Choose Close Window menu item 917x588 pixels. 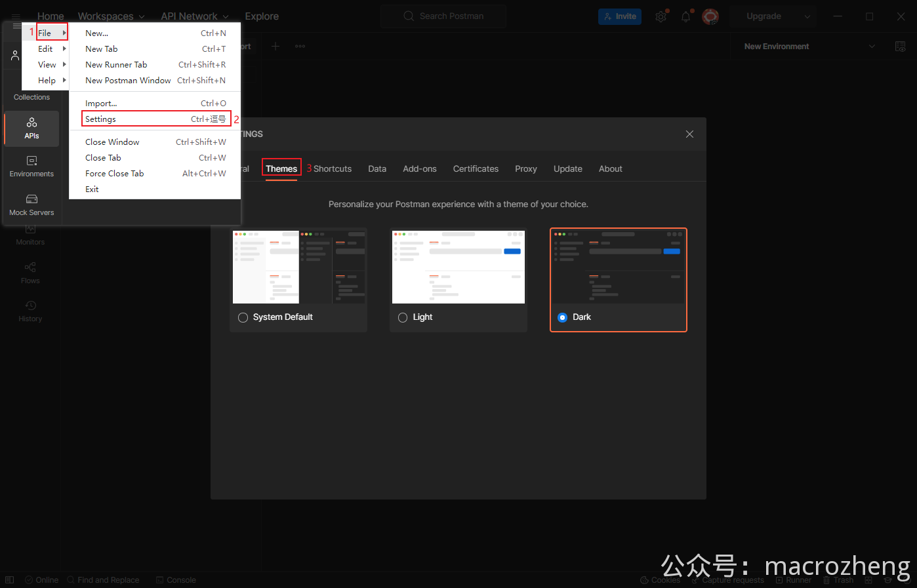tap(155, 142)
